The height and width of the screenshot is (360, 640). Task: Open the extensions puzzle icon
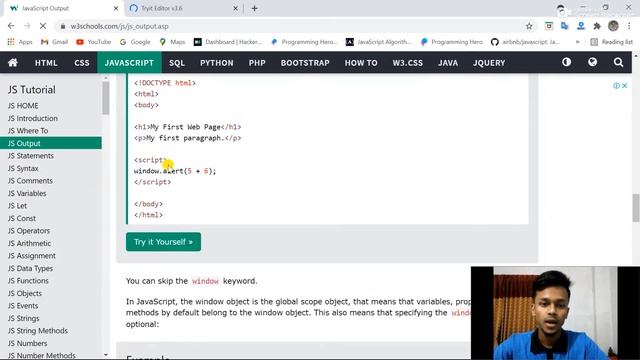click(597, 26)
